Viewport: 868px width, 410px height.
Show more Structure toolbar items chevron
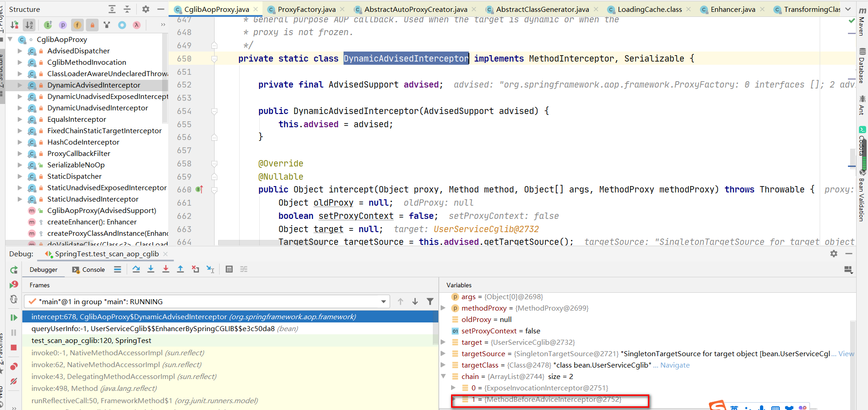point(163,25)
